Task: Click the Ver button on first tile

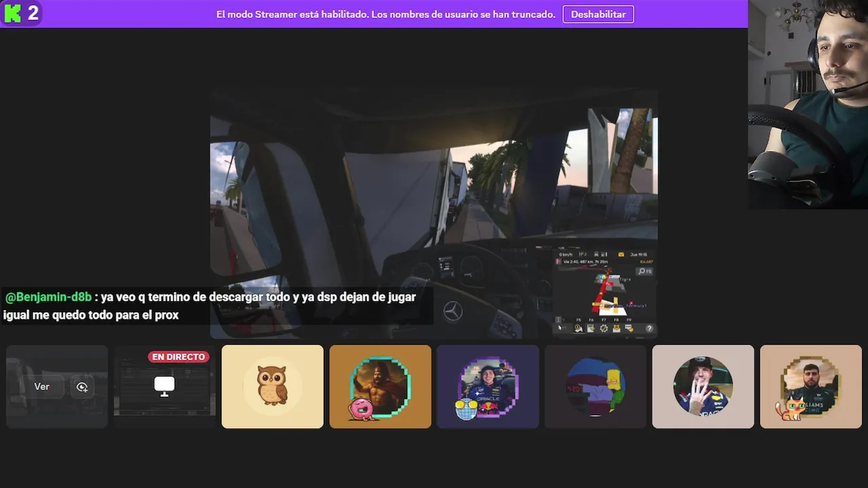Action: click(42, 386)
